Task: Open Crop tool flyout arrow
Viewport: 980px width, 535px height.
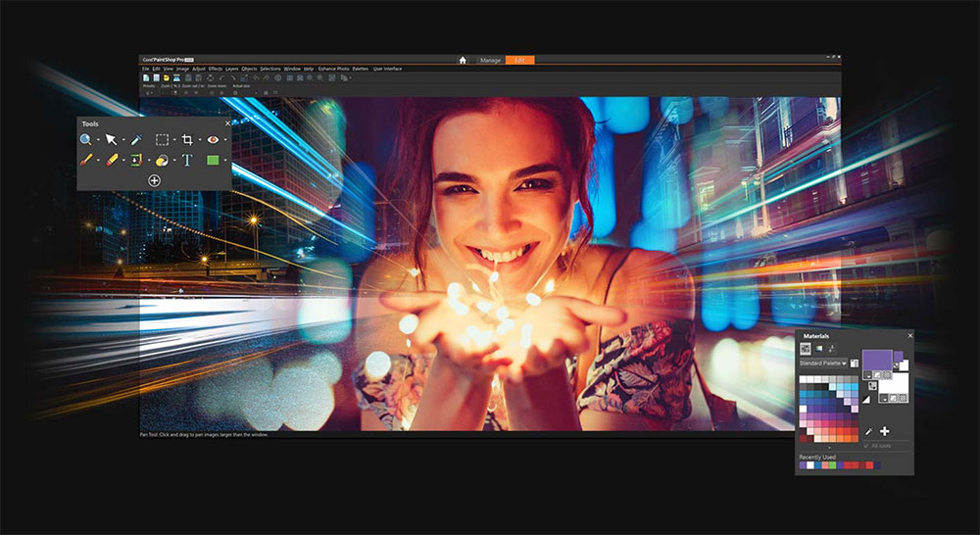Action: pos(199,140)
